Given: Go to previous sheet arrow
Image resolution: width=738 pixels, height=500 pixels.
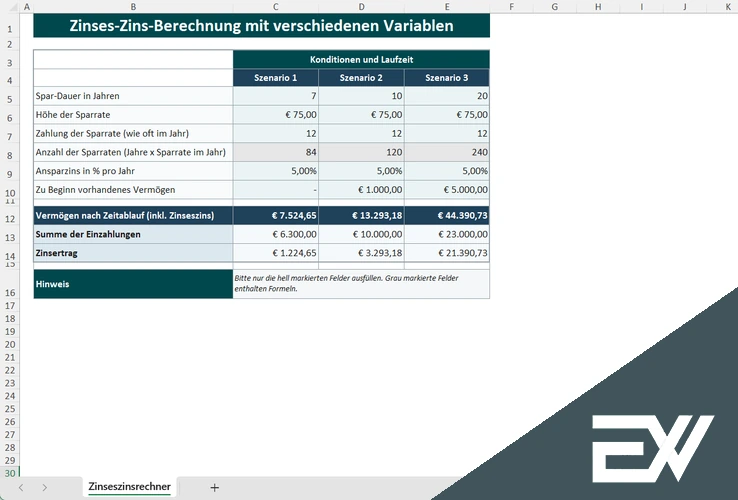Looking at the screenshot, I should [x=21, y=487].
